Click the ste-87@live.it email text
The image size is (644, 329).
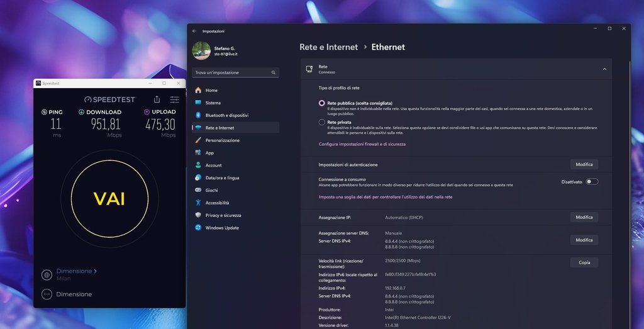[x=226, y=54]
